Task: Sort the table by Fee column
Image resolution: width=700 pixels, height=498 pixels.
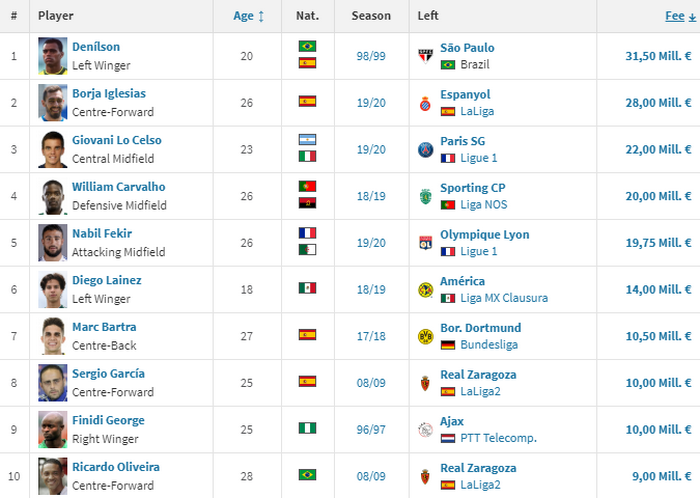Action: coord(674,16)
